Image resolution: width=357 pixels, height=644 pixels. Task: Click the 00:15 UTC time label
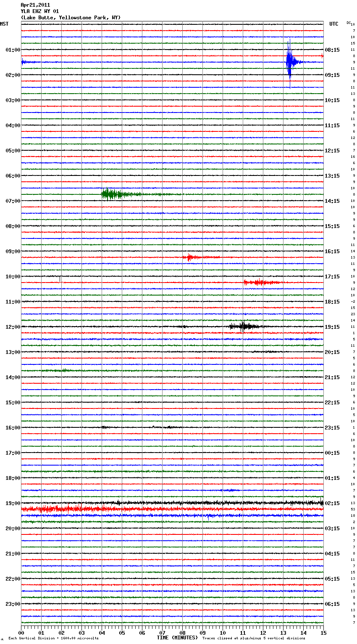(x=332, y=453)
